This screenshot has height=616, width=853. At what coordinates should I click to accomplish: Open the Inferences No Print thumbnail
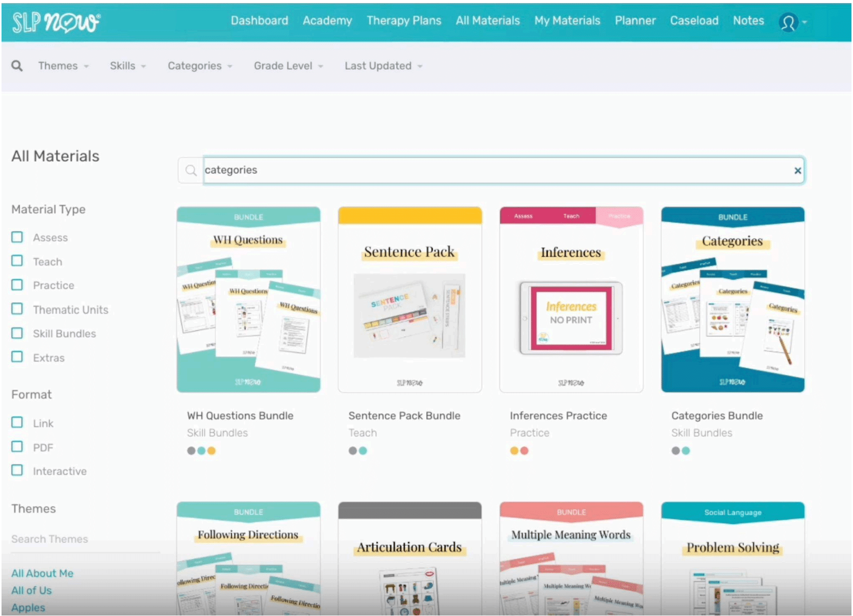(571, 300)
